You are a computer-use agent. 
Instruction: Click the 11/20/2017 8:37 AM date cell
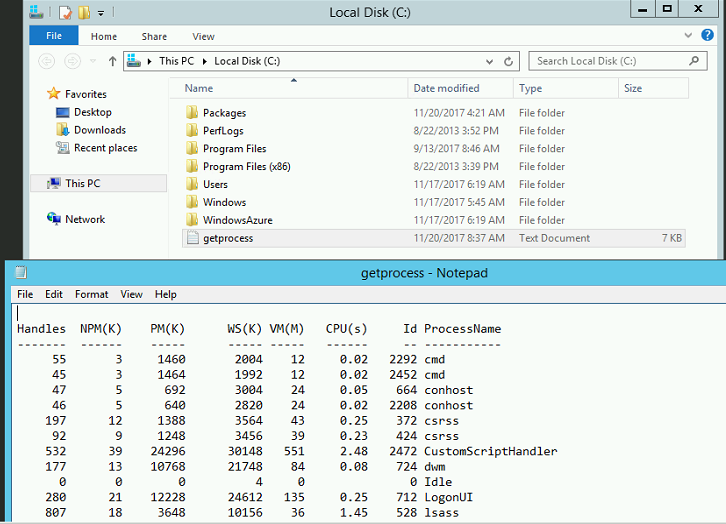pyautogui.click(x=459, y=238)
